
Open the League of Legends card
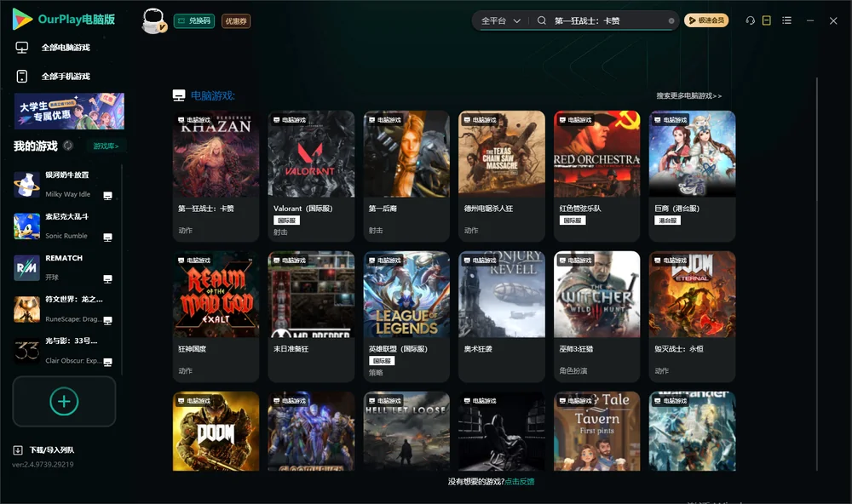[406, 317]
